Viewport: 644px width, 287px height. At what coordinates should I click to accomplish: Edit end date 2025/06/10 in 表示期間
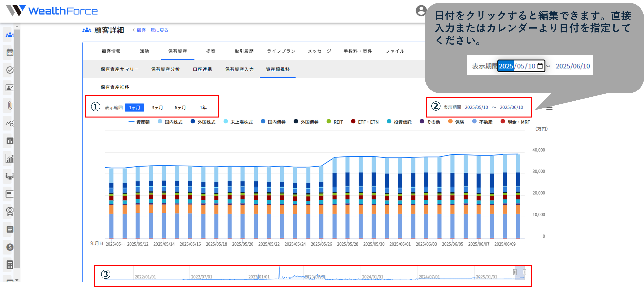pyautogui.click(x=511, y=107)
